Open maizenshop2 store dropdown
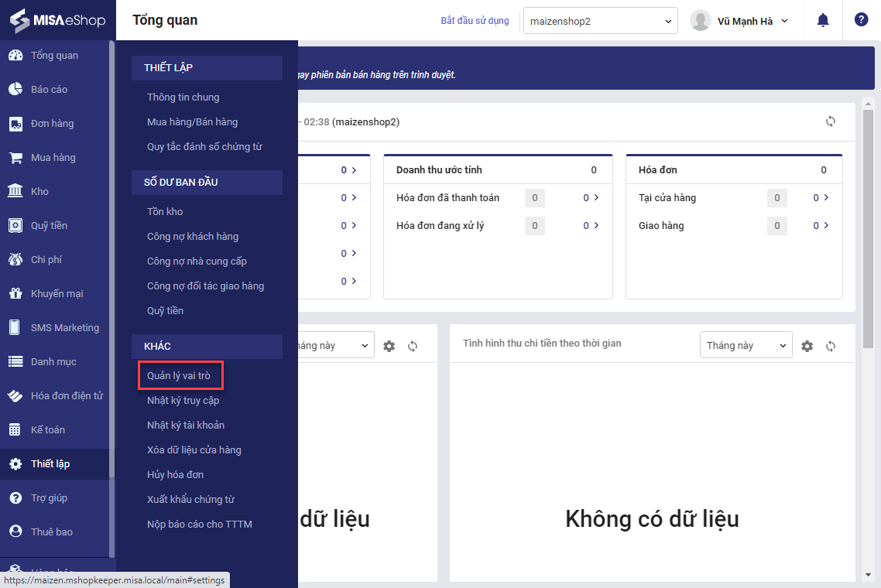The image size is (881, 588). pyautogui.click(x=600, y=21)
